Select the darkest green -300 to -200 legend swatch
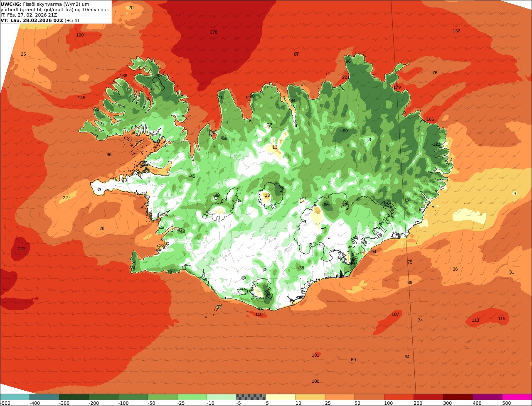 [74, 397]
